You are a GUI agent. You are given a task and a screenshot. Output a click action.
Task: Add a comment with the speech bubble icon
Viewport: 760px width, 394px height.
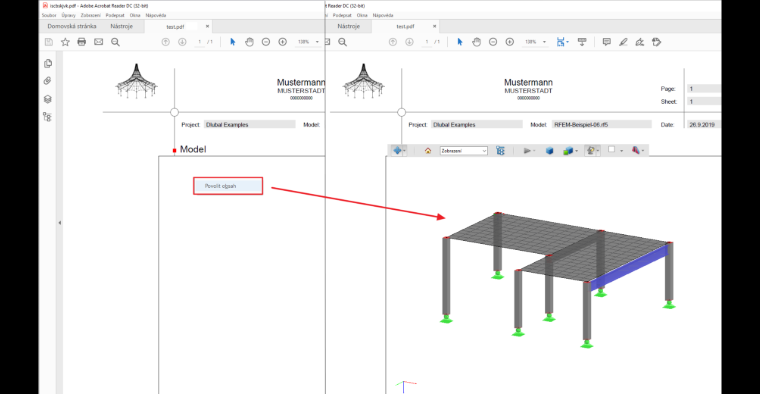tap(606, 42)
